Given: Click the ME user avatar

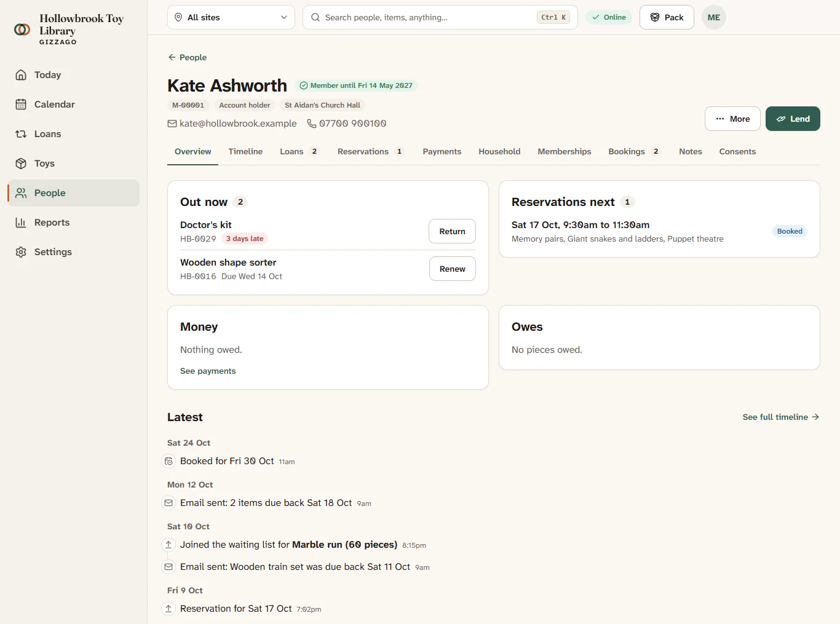Looking at the screenshot, I should click(x=714, y=17).
